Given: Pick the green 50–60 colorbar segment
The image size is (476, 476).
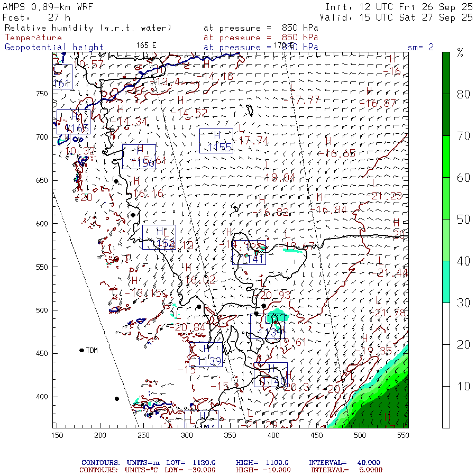Looking at the screenshot, I should tap(446, 198).
